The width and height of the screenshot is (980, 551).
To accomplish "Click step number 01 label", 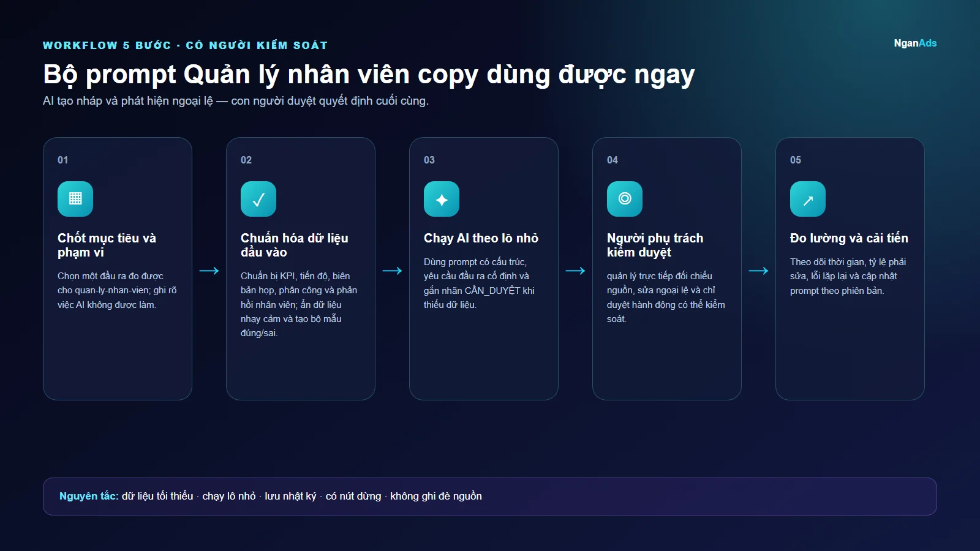I will [x=63, y=160].
